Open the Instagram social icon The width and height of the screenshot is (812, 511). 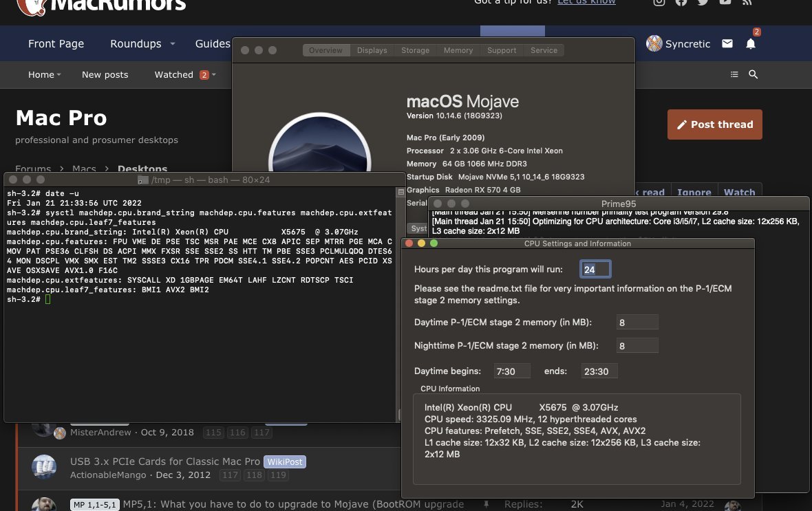659,2
